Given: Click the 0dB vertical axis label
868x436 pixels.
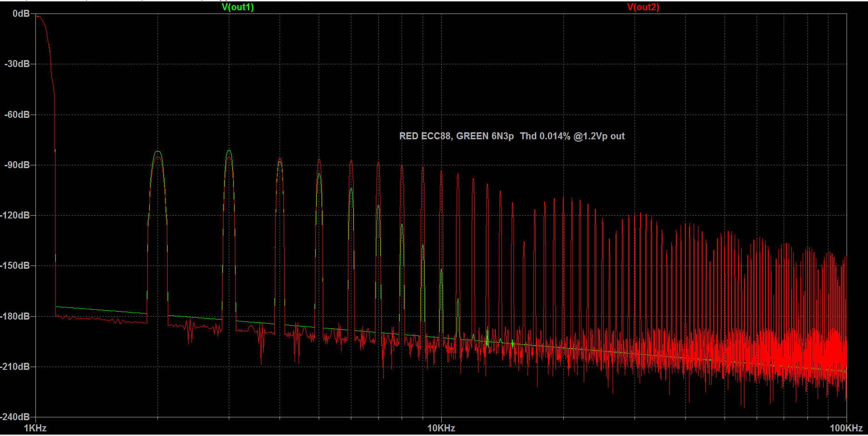Looking at the screenshot, I should click(x=21, y=14).
